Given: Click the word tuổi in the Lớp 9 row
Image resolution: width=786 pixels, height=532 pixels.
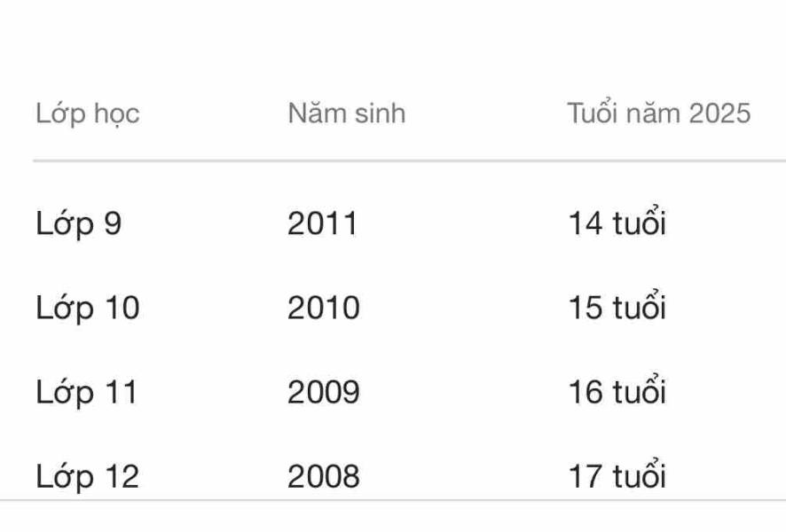Looking at the screenshot, I should (639, 224).
